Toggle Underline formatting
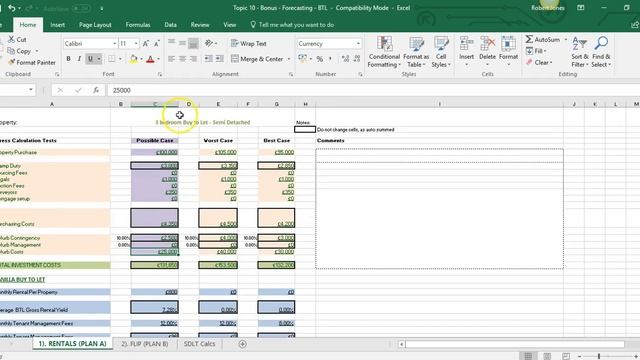The image size is (640, 360). 91,59
